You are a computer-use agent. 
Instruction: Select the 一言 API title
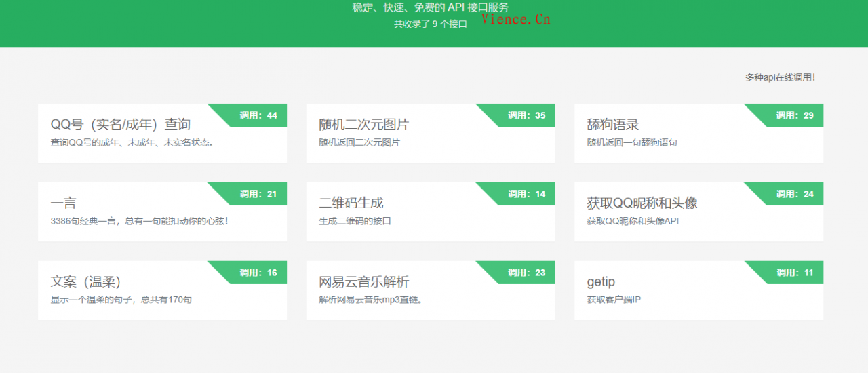pyautogui.click(x=63, y=203)
